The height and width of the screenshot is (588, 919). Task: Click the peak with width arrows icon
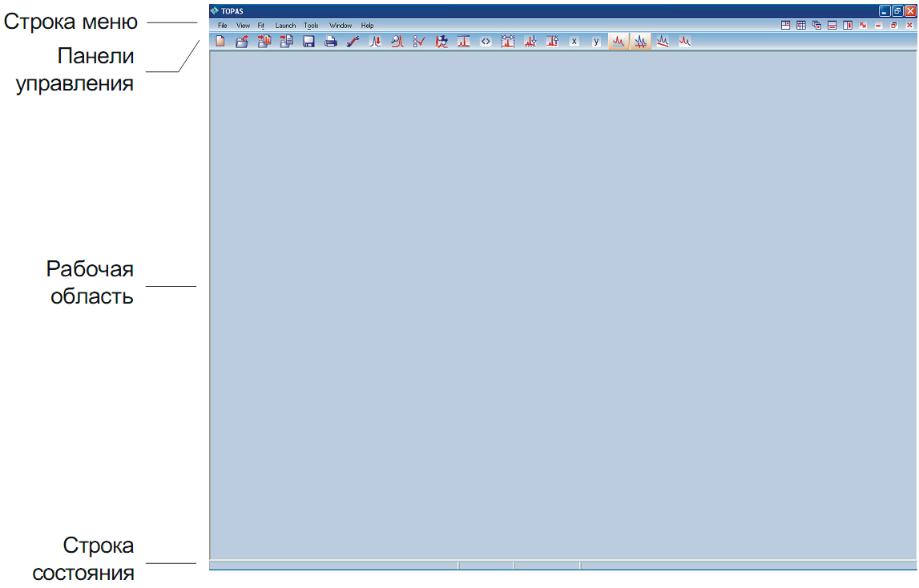pos(507,41)
